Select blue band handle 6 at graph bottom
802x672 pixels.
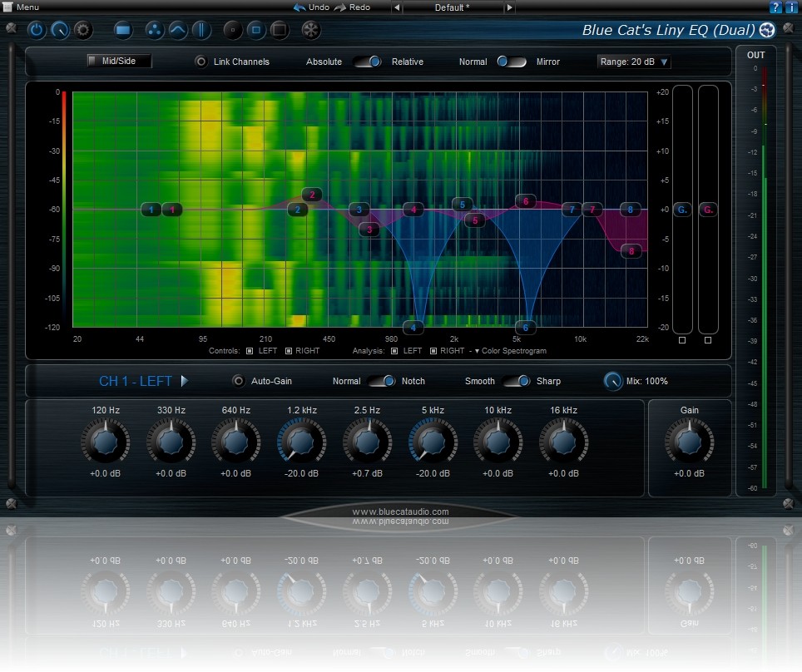coord(525,328)
